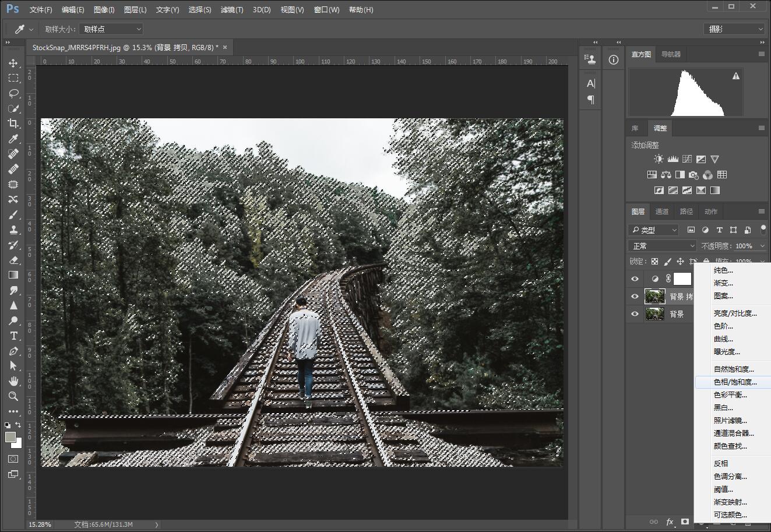Screen dimensions: 771x532
Task: Hide the adjustment layer with mask
Action: [635, 279]
